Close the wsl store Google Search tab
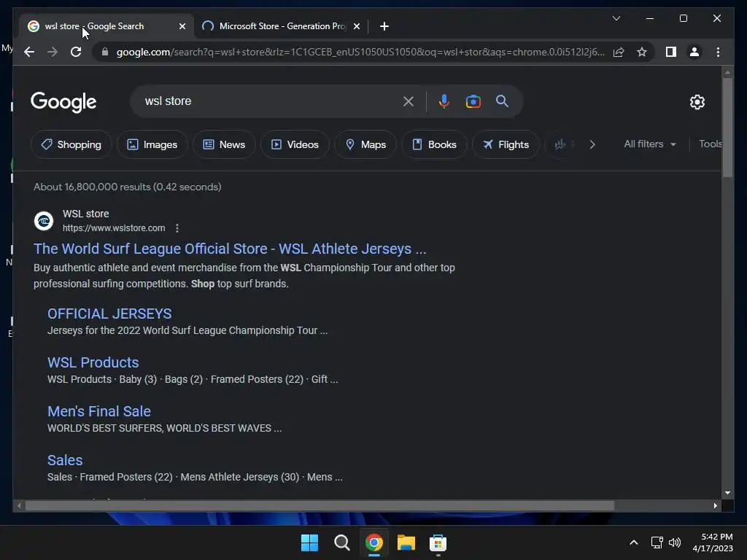The height and width of the screenshot is (560, 747). [x=182, y=26]
